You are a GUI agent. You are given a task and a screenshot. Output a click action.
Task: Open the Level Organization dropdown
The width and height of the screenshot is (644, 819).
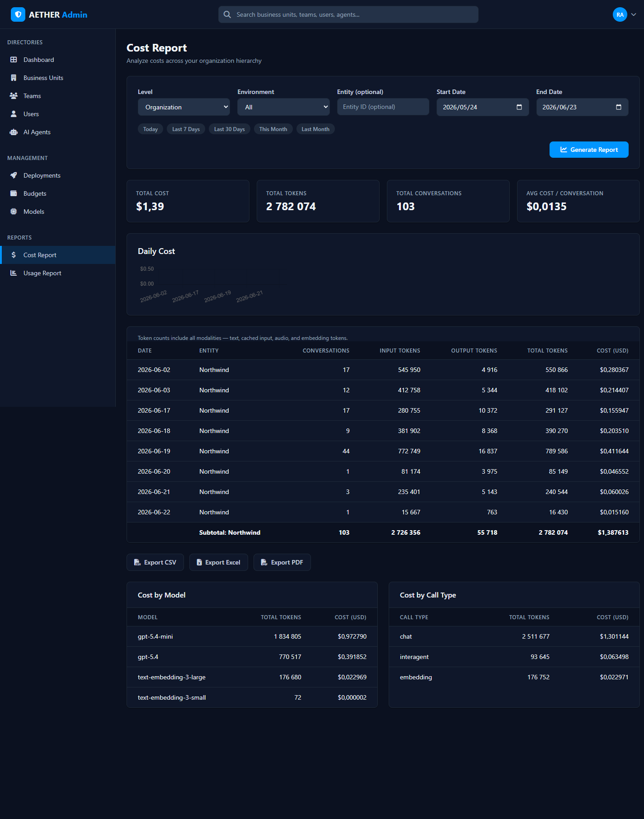(x=184, y=107)
